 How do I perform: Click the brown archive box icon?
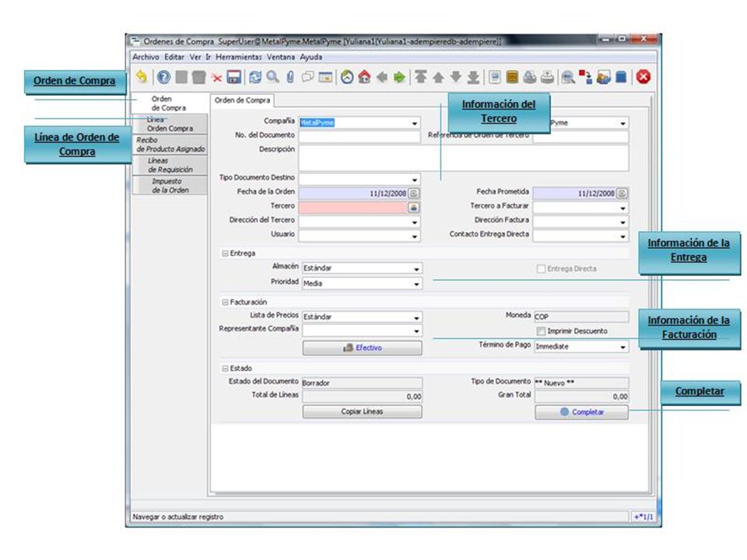coord(512,77)
